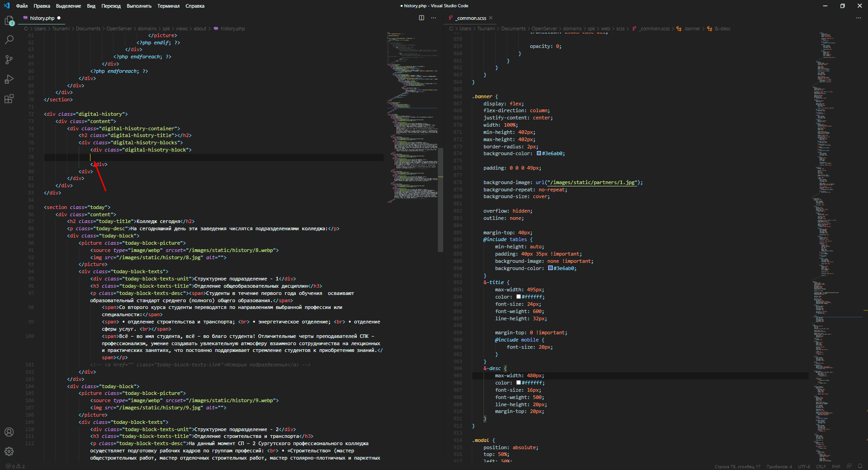Expand 'scss' folder breadcrumb in right editor
Viewport: 868px width, 470px height.
click(620, 28)
